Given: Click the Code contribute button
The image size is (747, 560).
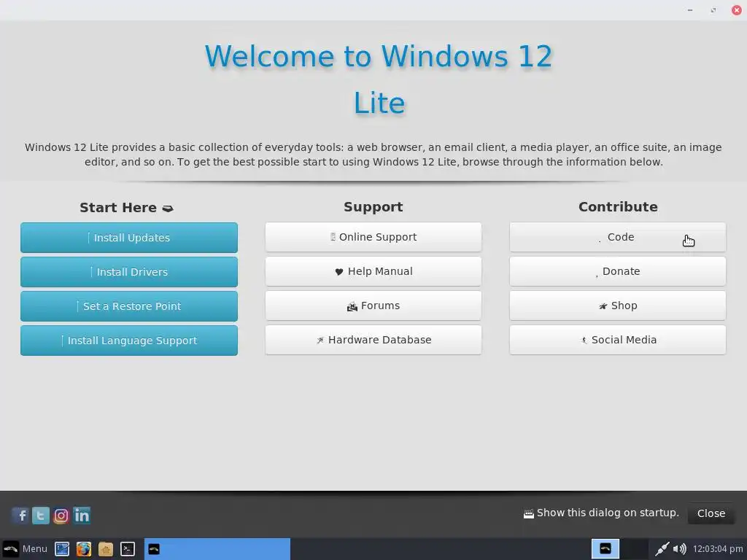Looking at the screenshot, I should click(617, 237).
